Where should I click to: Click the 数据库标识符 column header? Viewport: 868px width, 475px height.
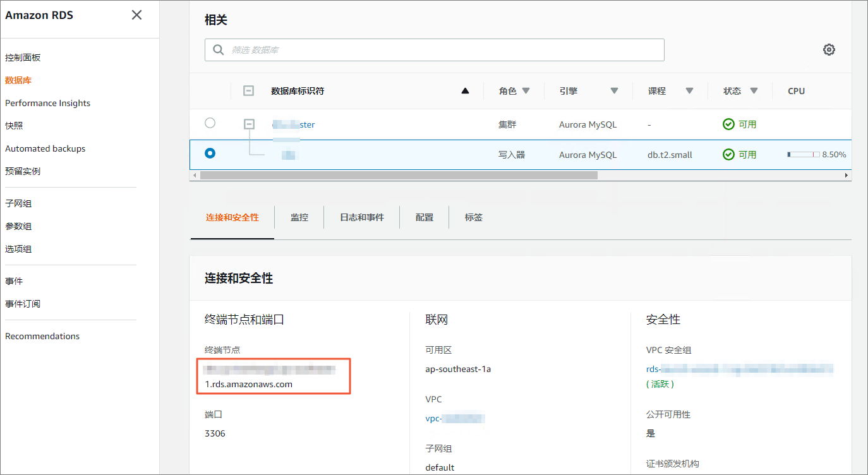click(298, 91)
